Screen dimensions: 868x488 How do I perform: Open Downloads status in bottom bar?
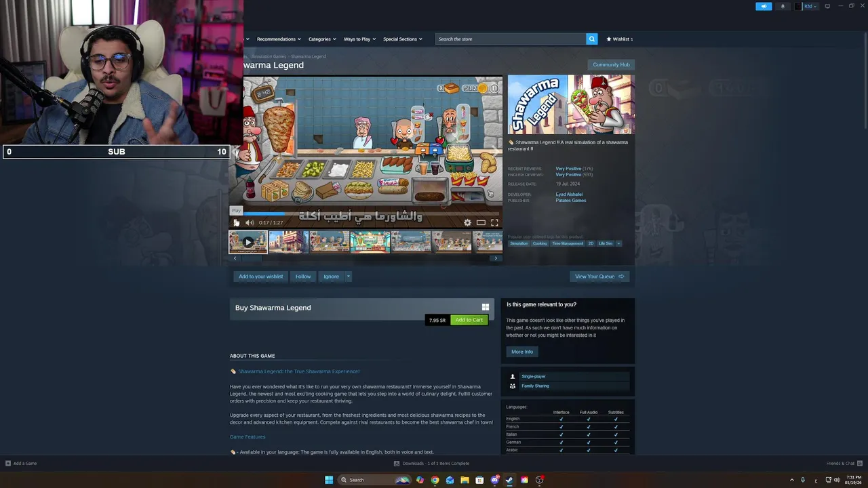[x=431, y=464]
